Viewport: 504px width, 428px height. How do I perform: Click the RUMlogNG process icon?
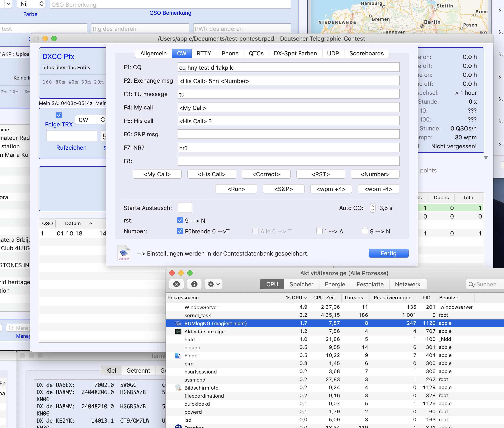point(178,323)
